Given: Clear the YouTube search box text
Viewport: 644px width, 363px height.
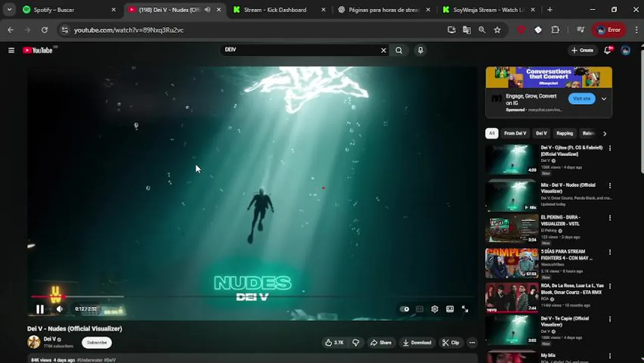Looking at the screenshot, I should [383, 50].
